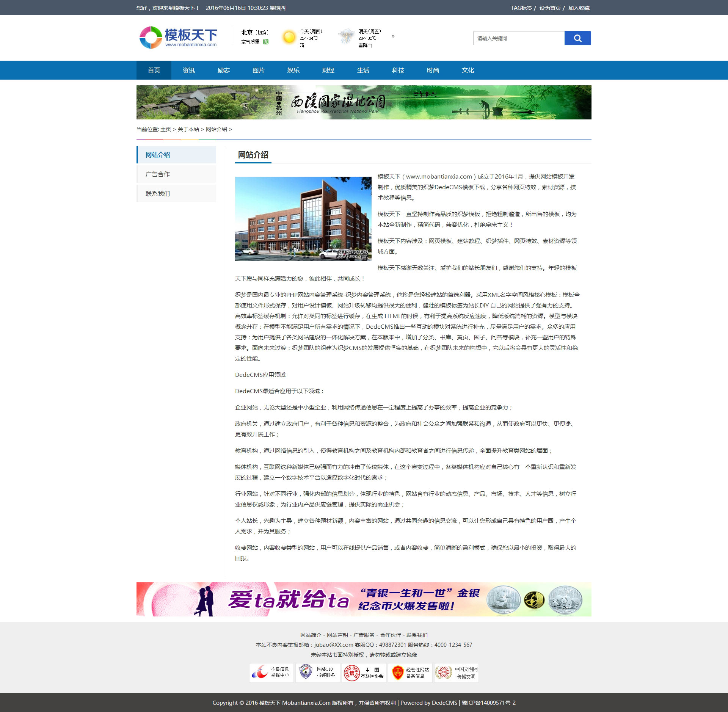Image resolution: width=728 pixels, height=712 pixels.
Task: Expand more weather days with the arrow
Action: pos(393,36)
